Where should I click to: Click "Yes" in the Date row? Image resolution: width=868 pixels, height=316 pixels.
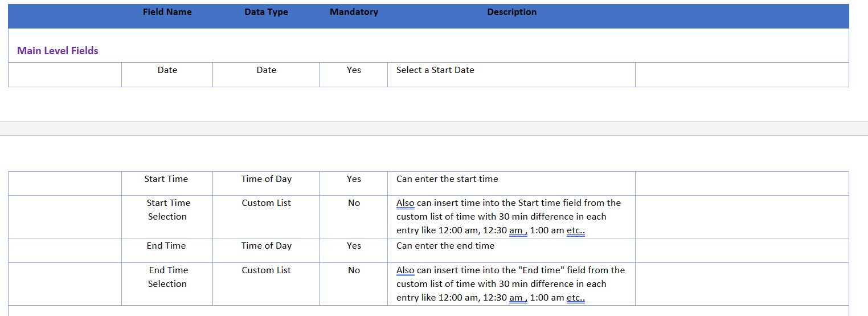click(x=354, y=70)
